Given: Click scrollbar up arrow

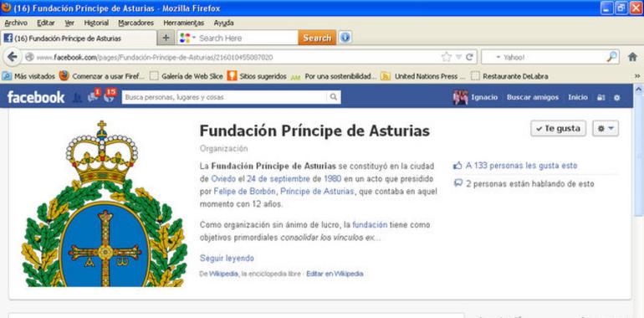Looking at the screenshot, I should pos(639,90).
